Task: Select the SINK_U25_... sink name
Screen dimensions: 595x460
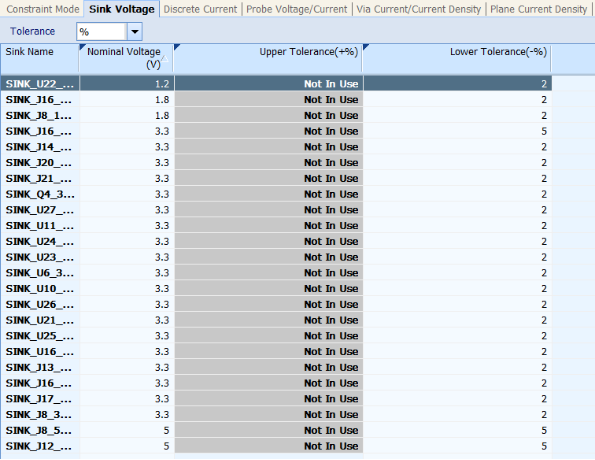Action: point(40,336)
